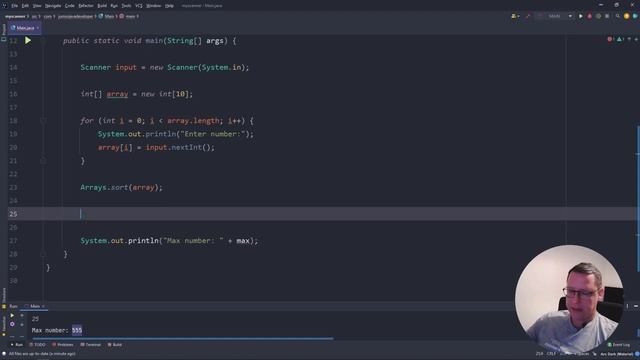Viewport: 640px width, 360px height.
Task: Click the Run console horizontal scrollbar
Action: point(182,338)
